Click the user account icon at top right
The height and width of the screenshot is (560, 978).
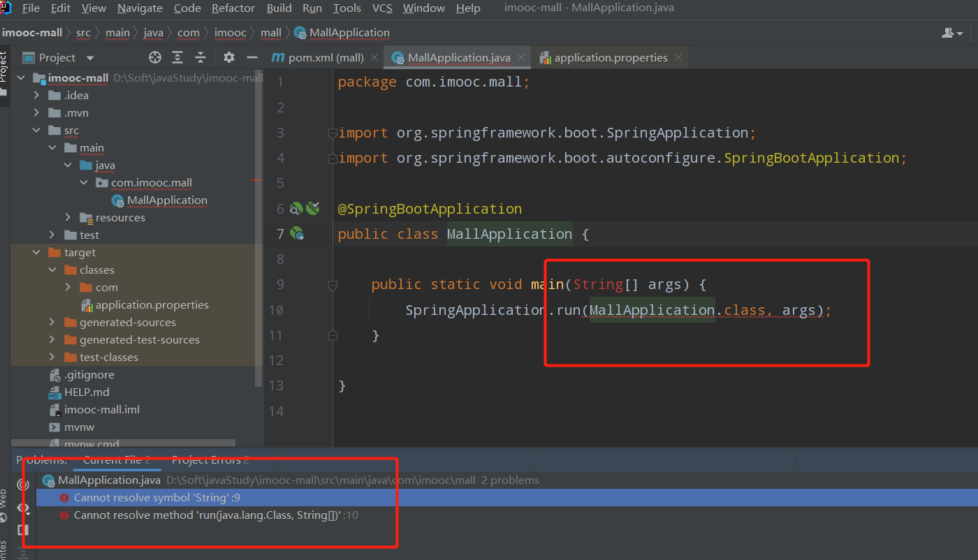(952, 33)
